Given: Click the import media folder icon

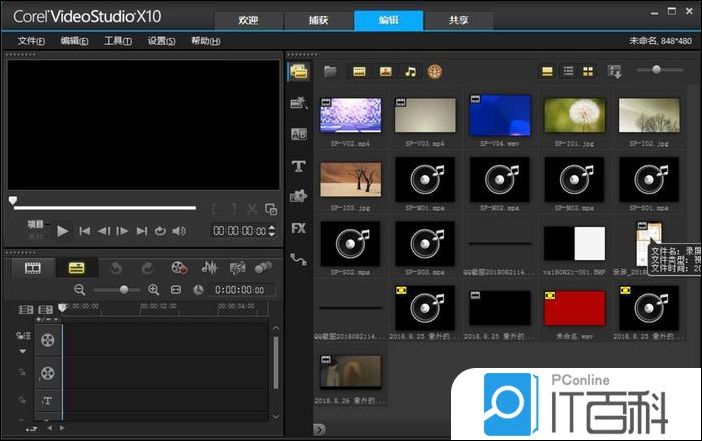Looking at the screenshot, I should pos(330,71).
